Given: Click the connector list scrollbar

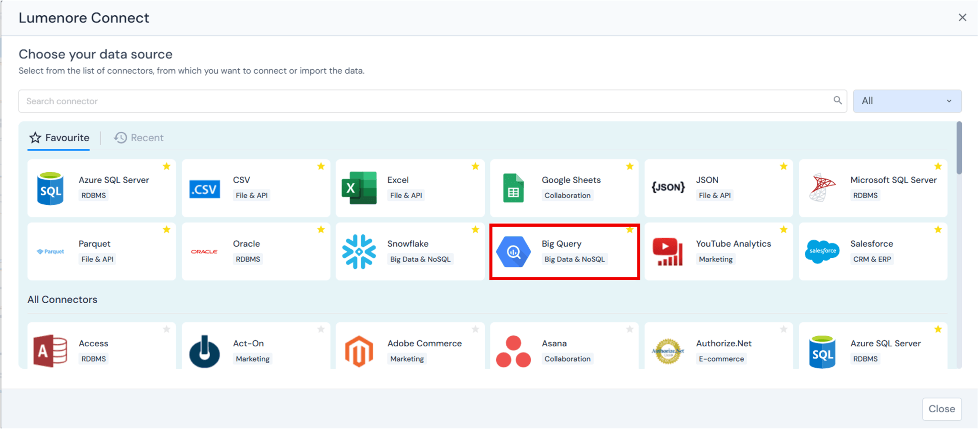Looking at the screenshot, I should (959, 148).
